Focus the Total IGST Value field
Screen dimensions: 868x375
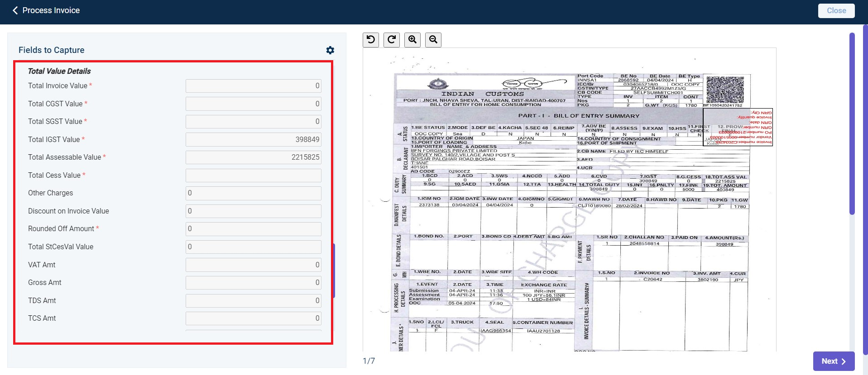tap(254, 139)
